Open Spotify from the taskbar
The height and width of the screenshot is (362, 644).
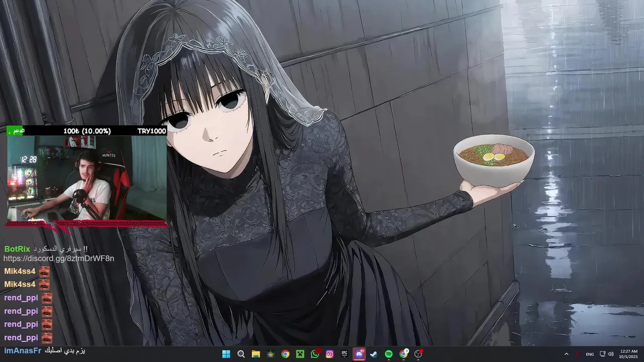tap(388, 354)
